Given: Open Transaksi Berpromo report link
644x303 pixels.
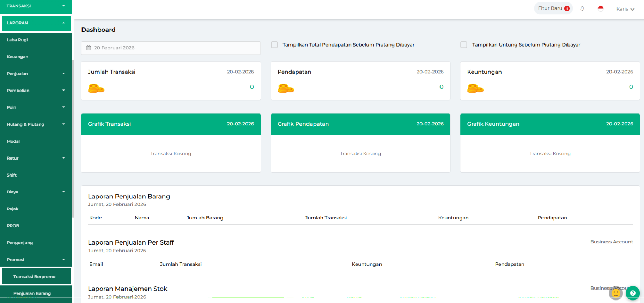Looking at the screenshot, I should pyautogui.click(x=35, y=277).
